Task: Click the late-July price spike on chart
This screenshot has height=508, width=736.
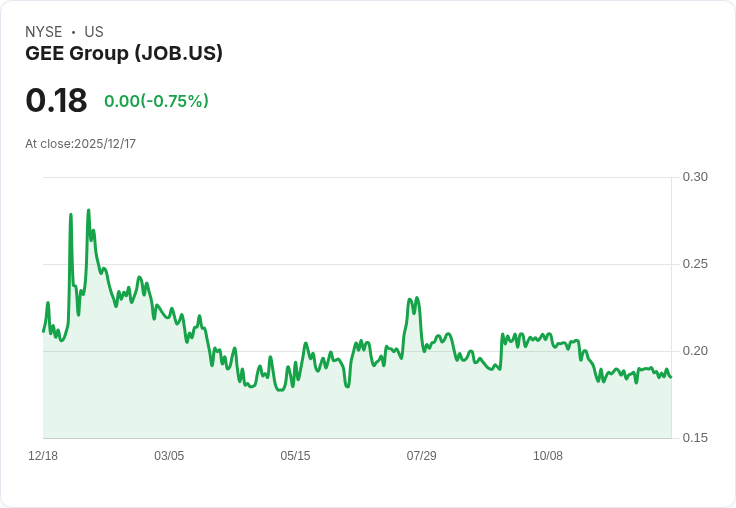Action: coord(413,300)
